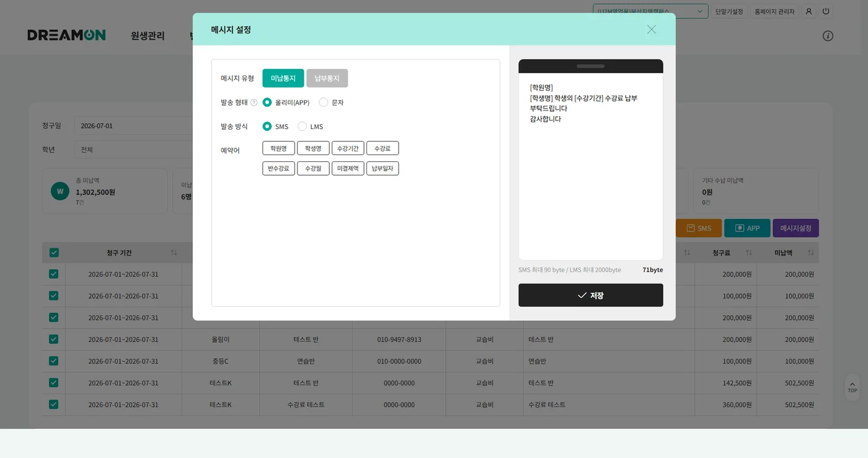Click into the message preview text area

tap(591, 166)
